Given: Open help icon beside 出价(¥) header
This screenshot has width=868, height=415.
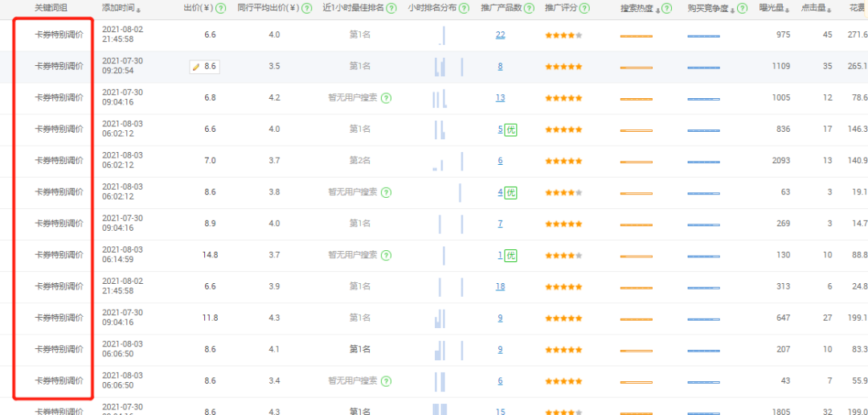Looking at the screenshot, I should 221,8.
